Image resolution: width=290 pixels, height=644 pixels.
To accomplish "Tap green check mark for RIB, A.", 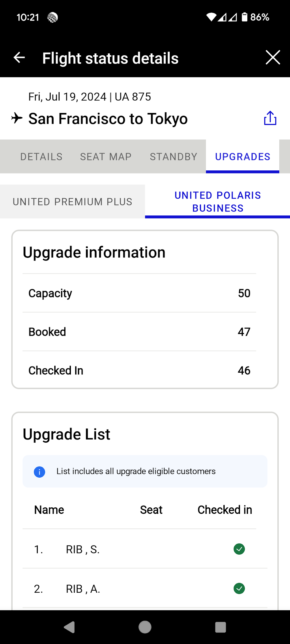I will pyautogui.click(x=239, y=588).
